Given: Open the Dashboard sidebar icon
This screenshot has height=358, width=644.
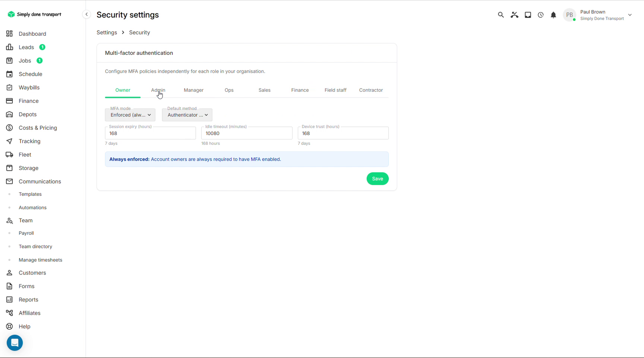Looking at the screenshot, I should [x=9, y=34].
